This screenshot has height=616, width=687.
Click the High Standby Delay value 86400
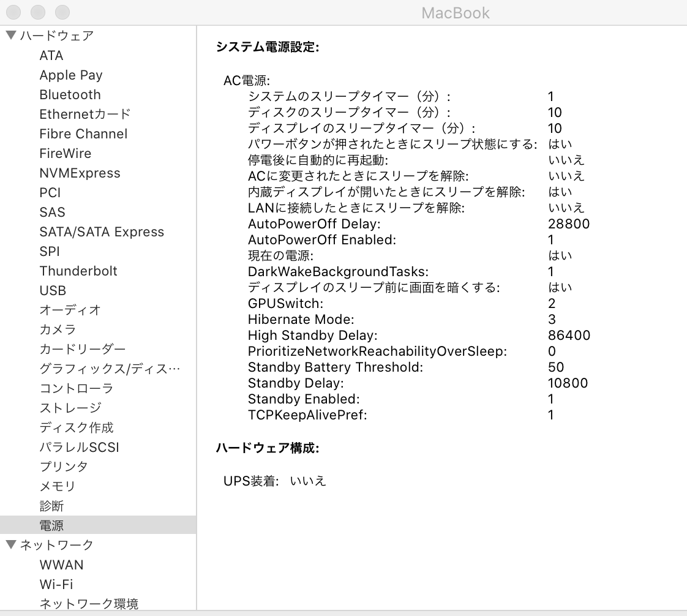(x=569, y=335)
